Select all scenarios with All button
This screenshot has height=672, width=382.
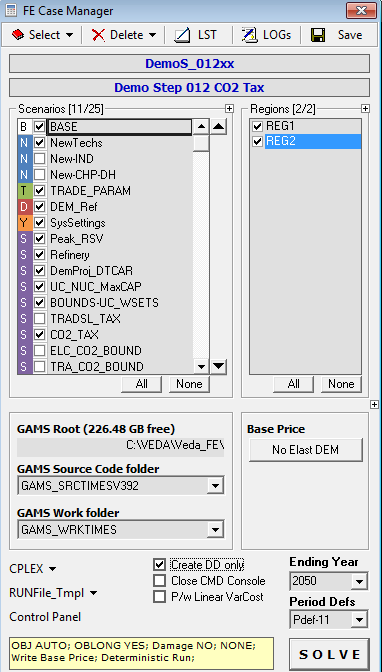click(141, 384)
